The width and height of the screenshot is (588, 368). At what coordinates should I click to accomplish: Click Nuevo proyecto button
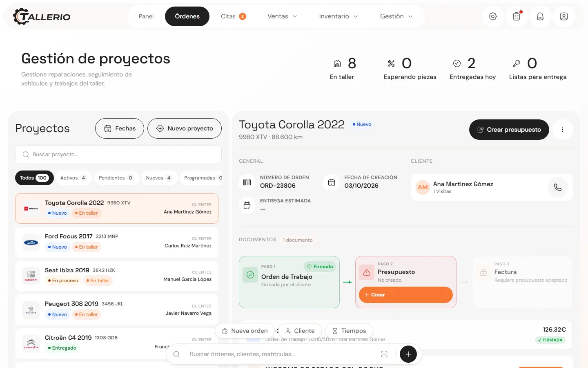point(185,128)
